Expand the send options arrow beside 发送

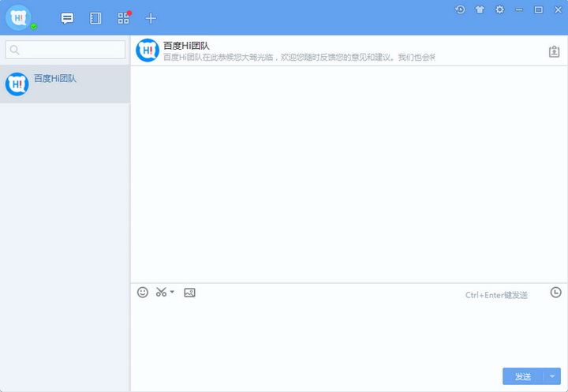552,376
